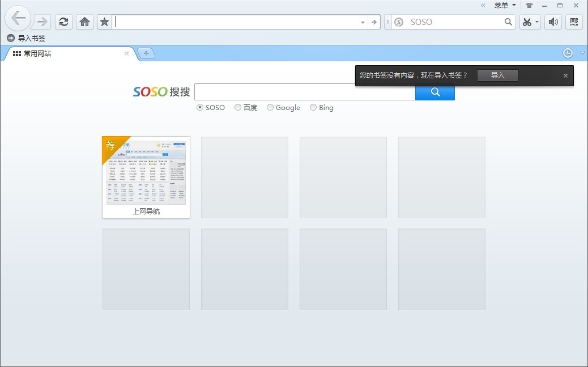The width and height of the screenshot is (588, 367).
Task: Select the 百度 radio button
Action: click(238, 107)
